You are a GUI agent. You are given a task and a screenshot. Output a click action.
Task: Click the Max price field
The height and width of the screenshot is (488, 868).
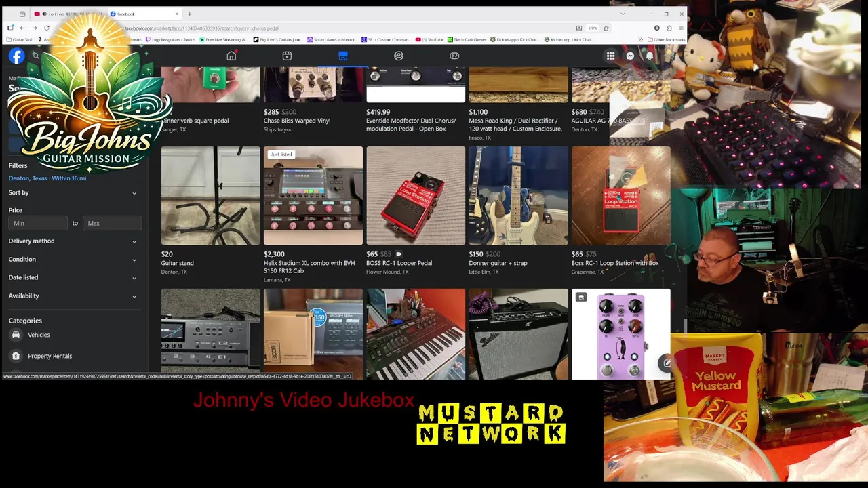coord(112,223)
